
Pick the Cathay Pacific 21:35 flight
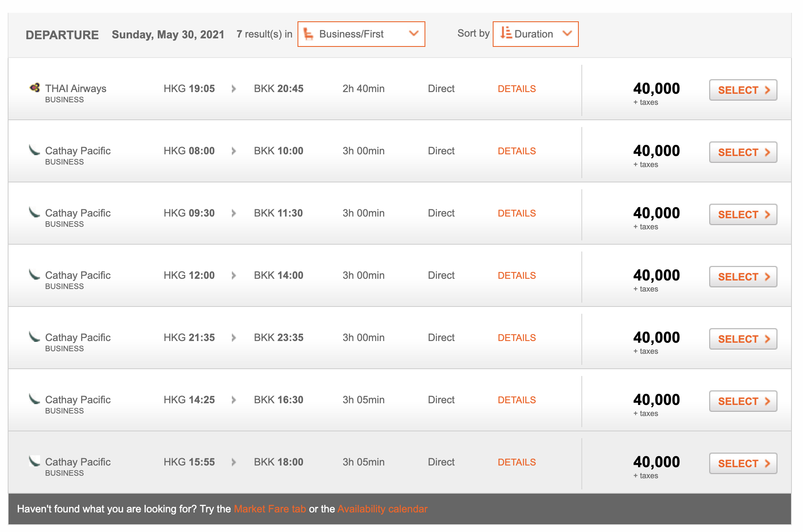click(743, 339)
